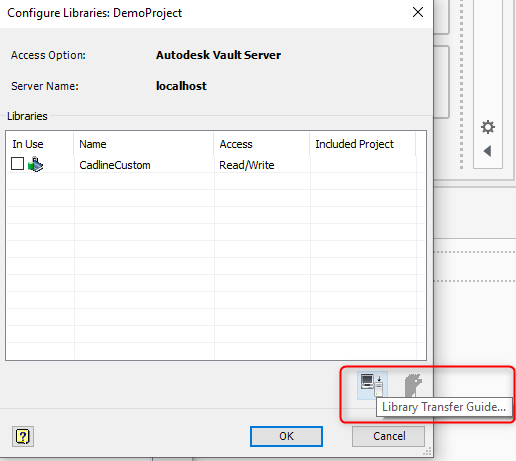Click the Access Option label
Screen dimensions: 516x461
click(x=48, y=55)
